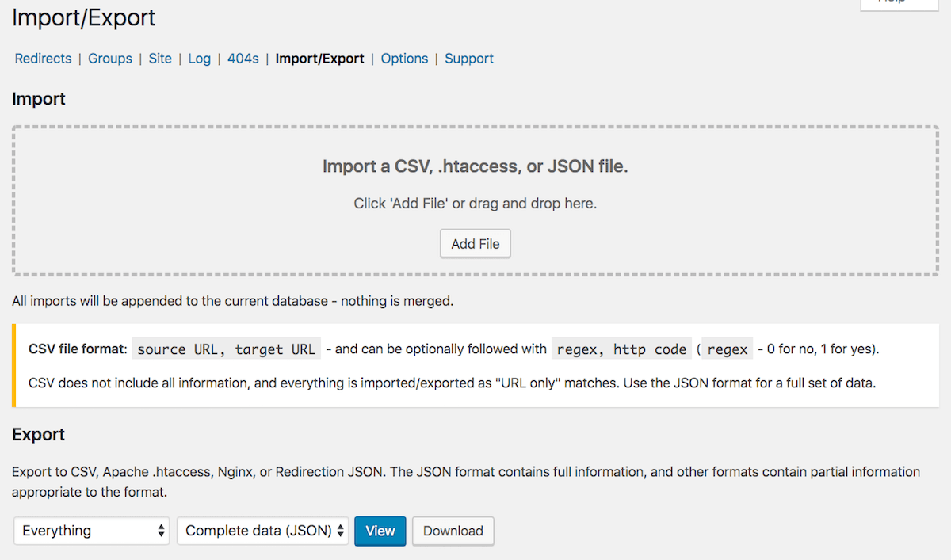Switch to the Groups tab
Image resolution: width=951 pixels, height=560 pixels.
tap(110, 59)
